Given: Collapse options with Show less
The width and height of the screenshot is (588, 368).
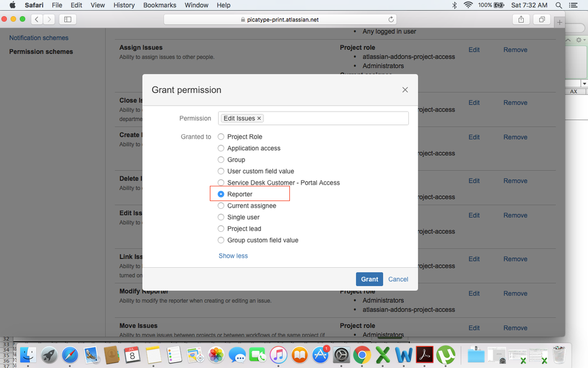Looking at the screenshot, I should coord(233,256).
